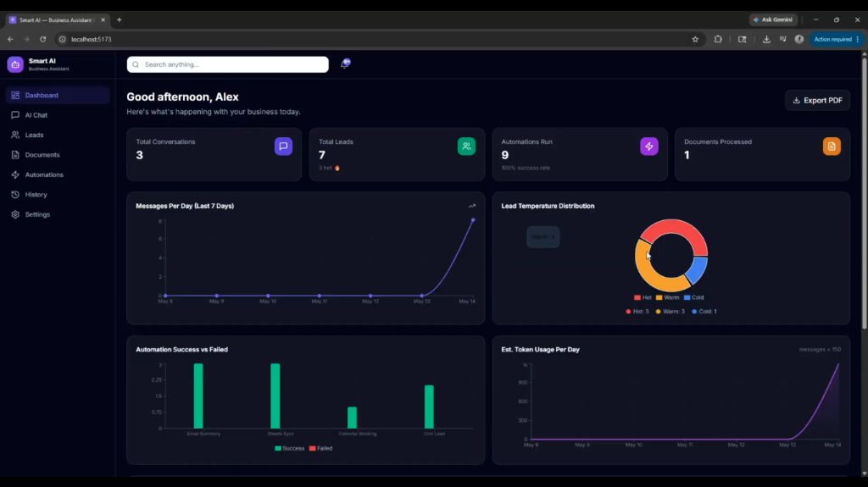Viewport: 868px width, 487px height.
Task: Open the browser extensions puzzle icon
Action: [718, 39]
